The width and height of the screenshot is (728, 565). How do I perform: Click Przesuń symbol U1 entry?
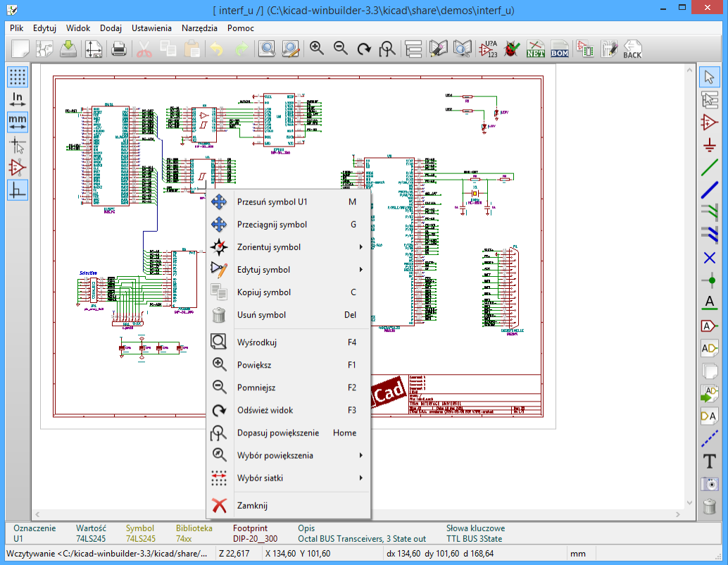pos(272,202)
